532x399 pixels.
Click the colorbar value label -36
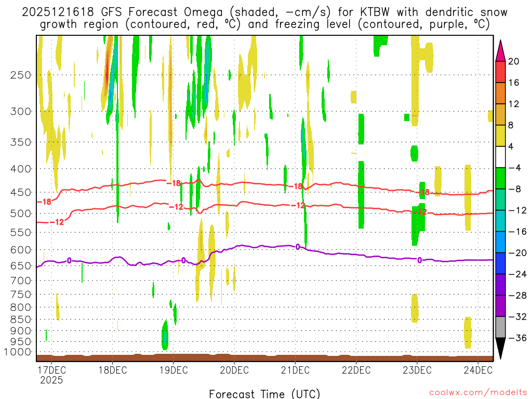tap(517, 338)
